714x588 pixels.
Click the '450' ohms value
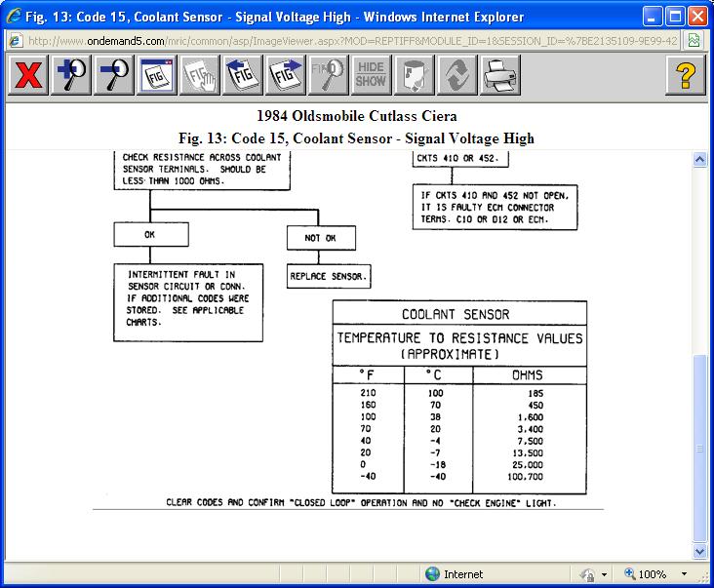(535, 406)
